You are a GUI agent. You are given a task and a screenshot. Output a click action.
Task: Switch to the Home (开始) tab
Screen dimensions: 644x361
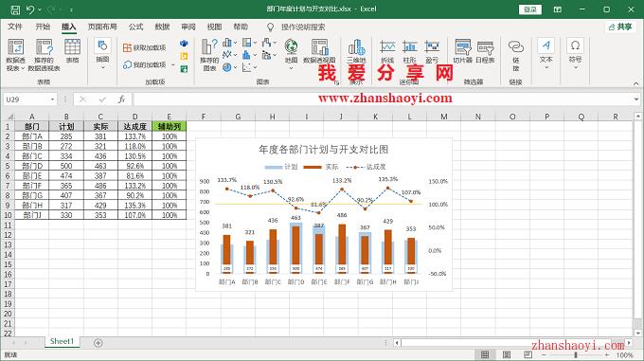[x=43, y=27]
